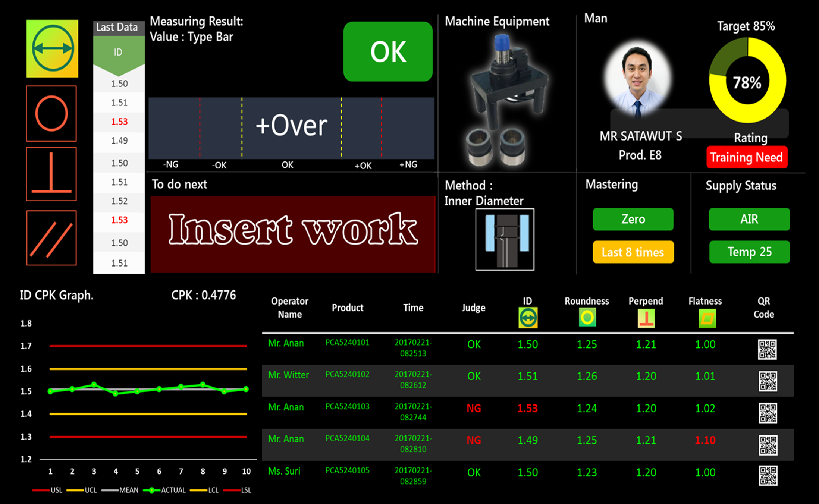
Task: Expand the green ID last-data header arrow
Action: pyautogui.click(x=119, y=54)
